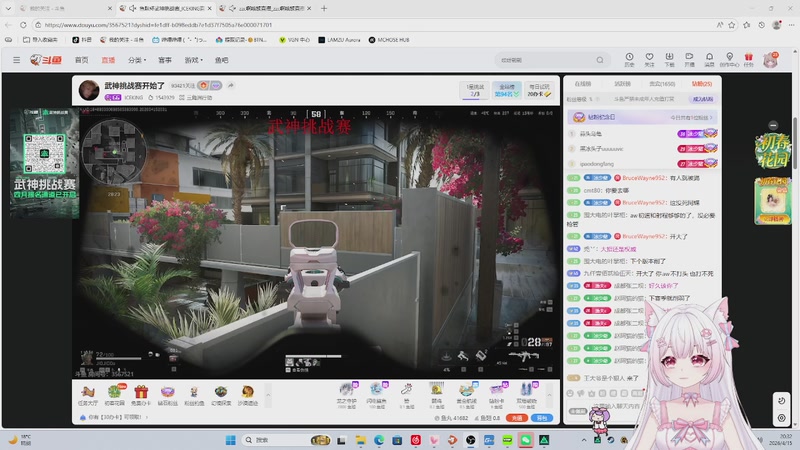Send the purple card gift
Image resolution: width=800 pixels, height=450 pixels.
pyautogui.click(x=496, y=394)
